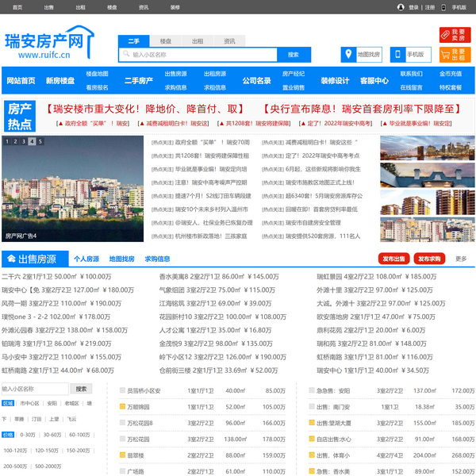Open 装修设计 in the navigation bar
This screenshot has height=476, width=476.
[x=335, y=81]
